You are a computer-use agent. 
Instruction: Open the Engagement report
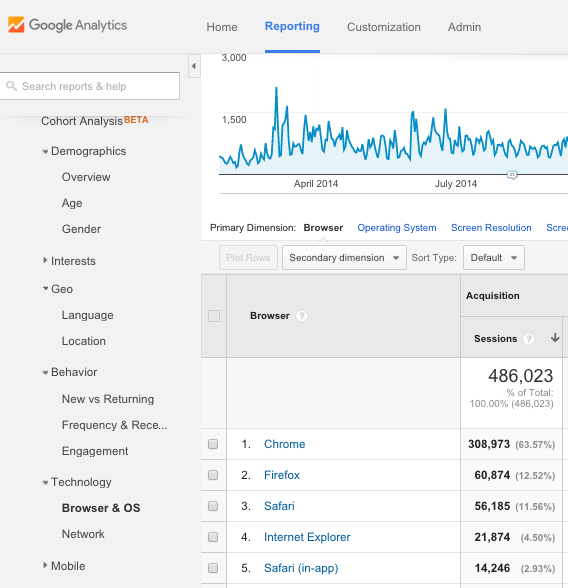[95, 451]
